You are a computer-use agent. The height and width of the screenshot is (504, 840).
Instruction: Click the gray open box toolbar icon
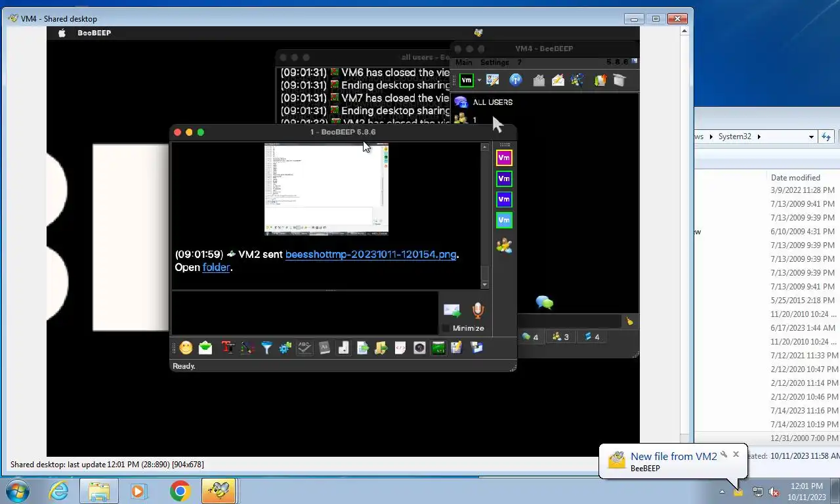point(619,80)
